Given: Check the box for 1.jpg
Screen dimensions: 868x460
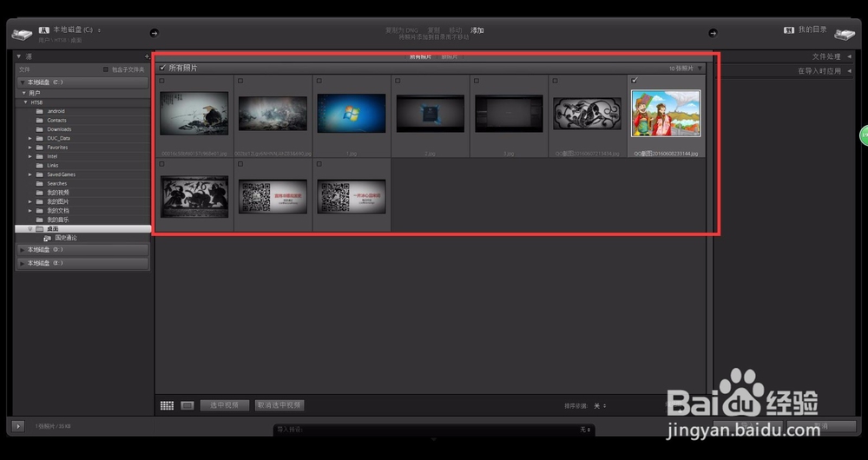Looking at the screenshot, I should (319, 81).
